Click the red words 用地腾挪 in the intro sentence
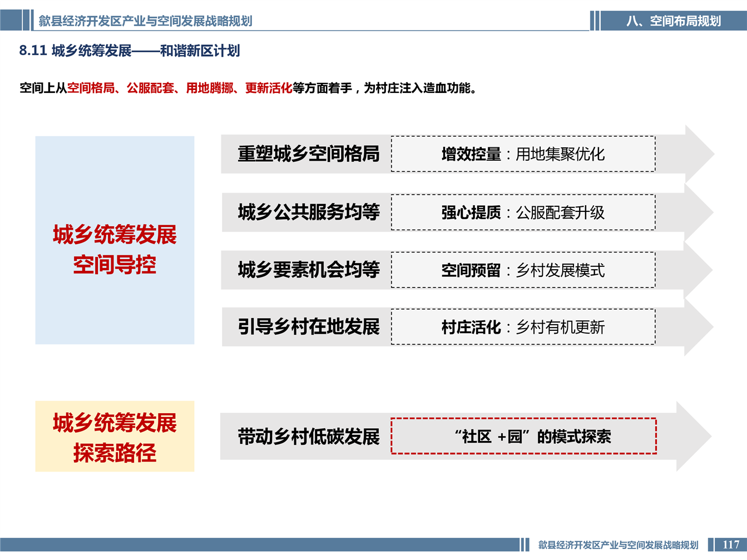 point(210,88)
